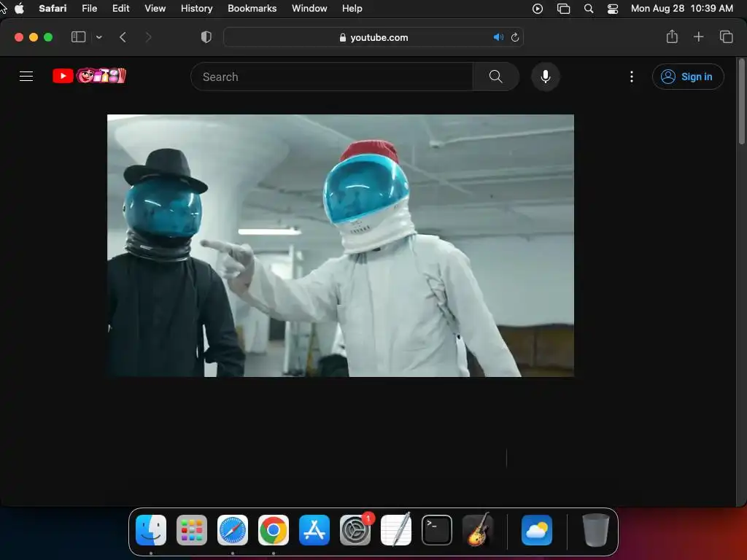Open the Edit menu

[x=121, y=9]
